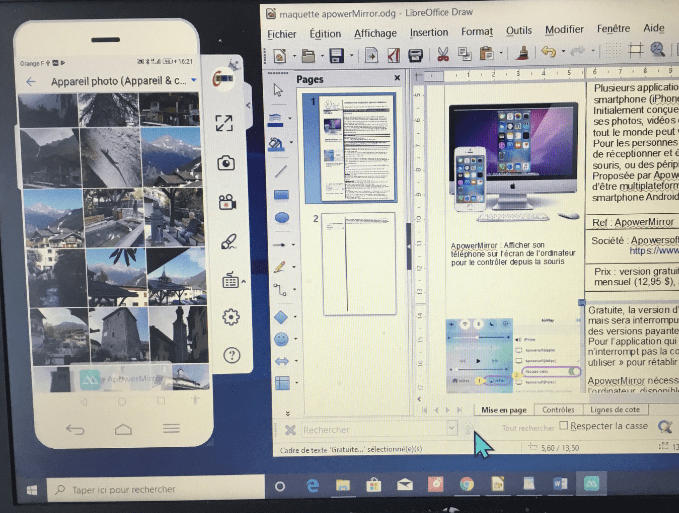This screenshot has width=679, height=513.
Task: Open ApowerMirror settings gear
Action: tap(230, 317)
